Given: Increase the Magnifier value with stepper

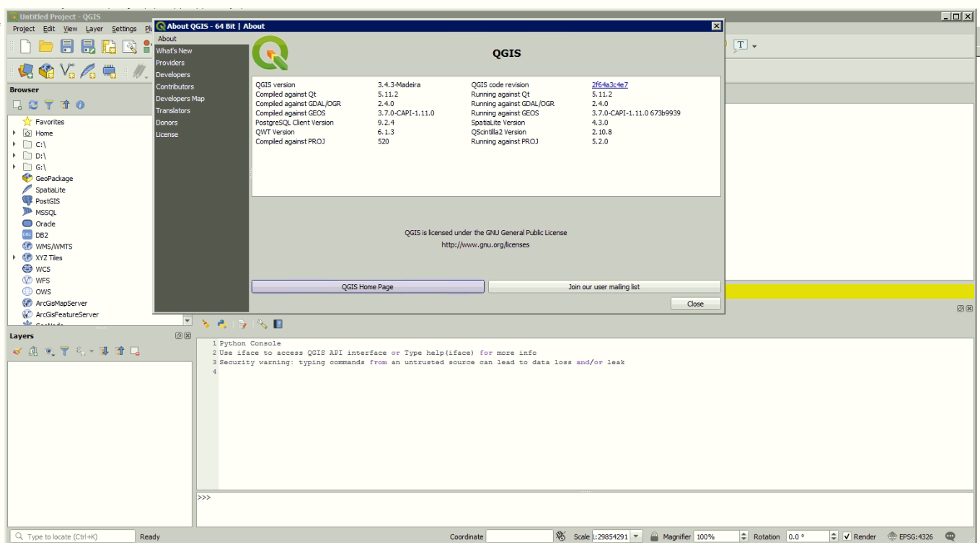Looking at the screenshot, I should (743, 532).
